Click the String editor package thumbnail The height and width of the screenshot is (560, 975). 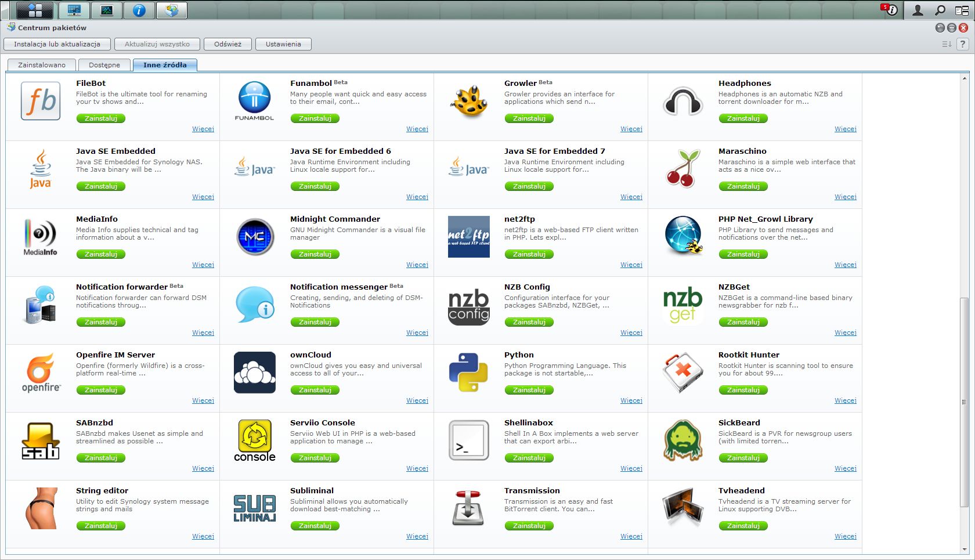(x=41, y=508)
